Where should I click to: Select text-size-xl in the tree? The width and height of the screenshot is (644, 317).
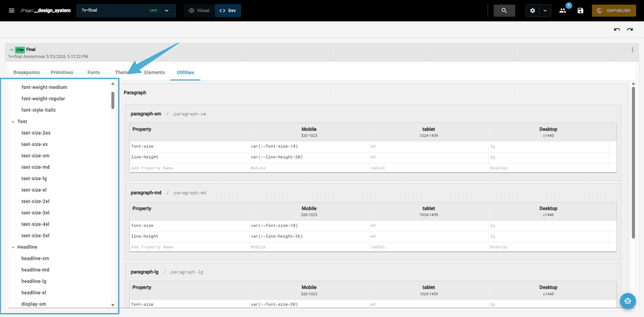tap(34, 190)
